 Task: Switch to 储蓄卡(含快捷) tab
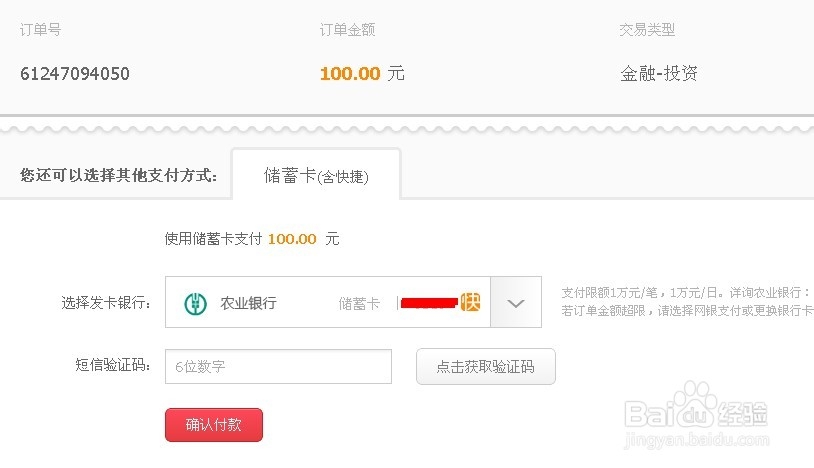pyautogui.click(x=316, y=176)
